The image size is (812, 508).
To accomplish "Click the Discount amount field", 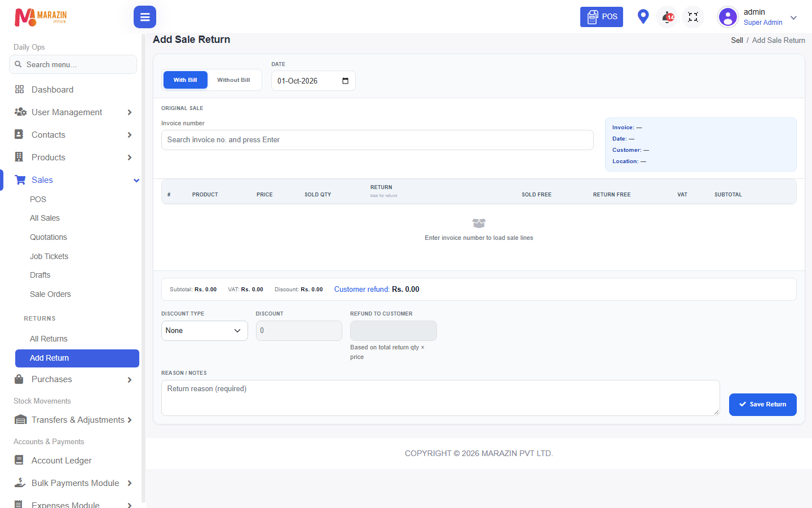I will (299, 331).
